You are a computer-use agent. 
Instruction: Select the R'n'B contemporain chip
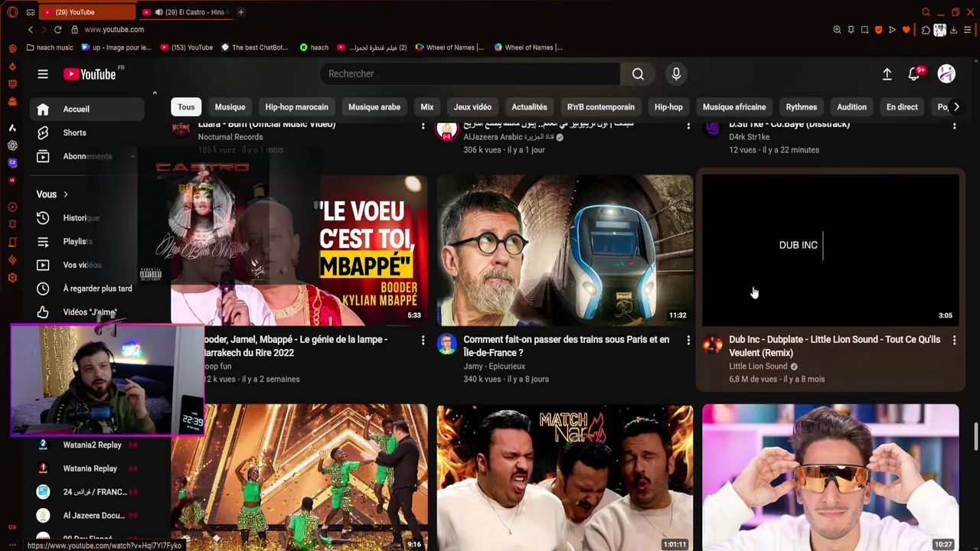[601, 107]
